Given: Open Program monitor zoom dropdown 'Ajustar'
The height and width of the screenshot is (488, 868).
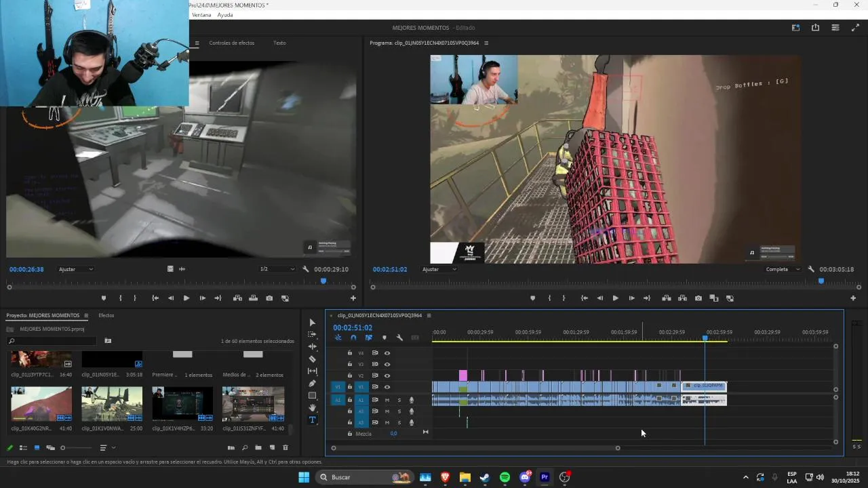Looking at the screenshot, I should coord(439,269).
